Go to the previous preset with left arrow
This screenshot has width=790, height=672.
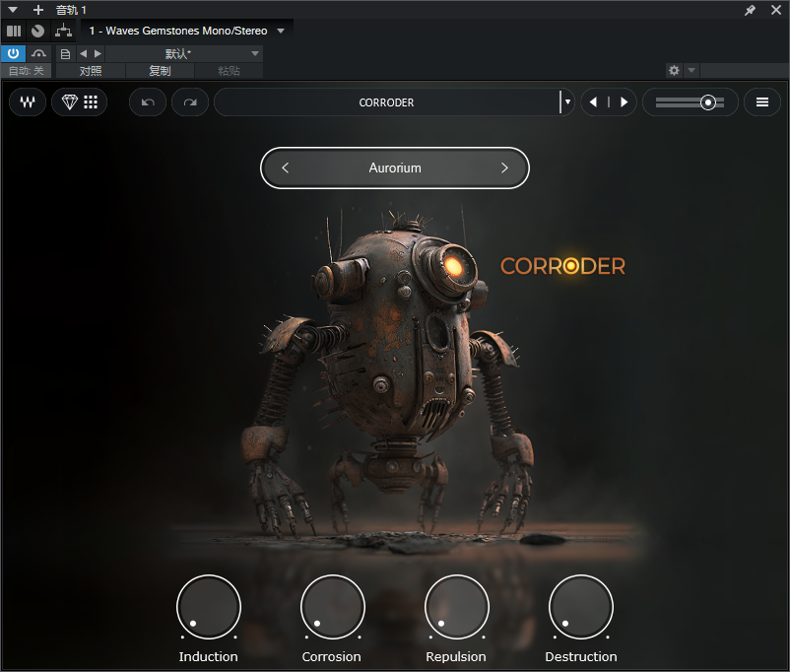(x=594, y=102)
